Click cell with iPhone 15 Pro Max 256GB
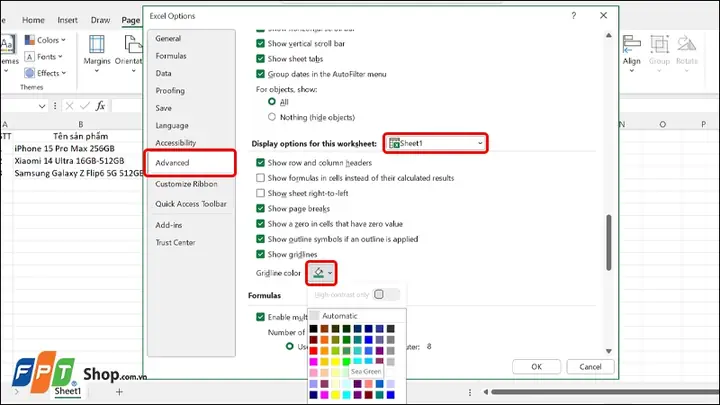 point(64,148)
